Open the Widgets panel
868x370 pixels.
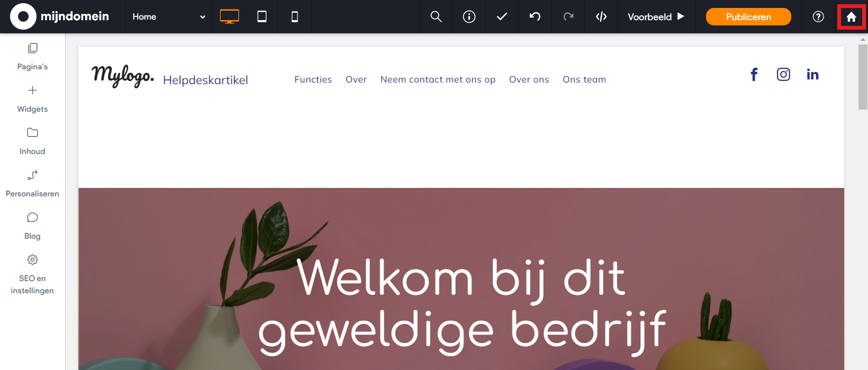click(32, 98)
